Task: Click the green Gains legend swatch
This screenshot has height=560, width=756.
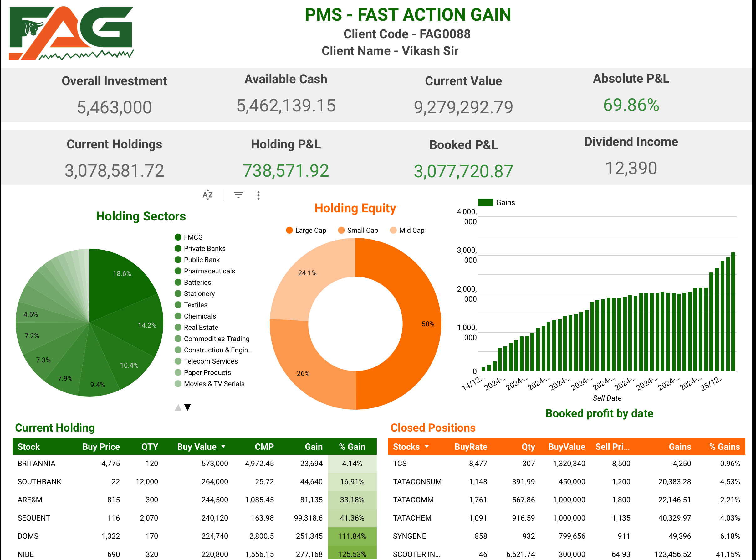Action: 485,202
